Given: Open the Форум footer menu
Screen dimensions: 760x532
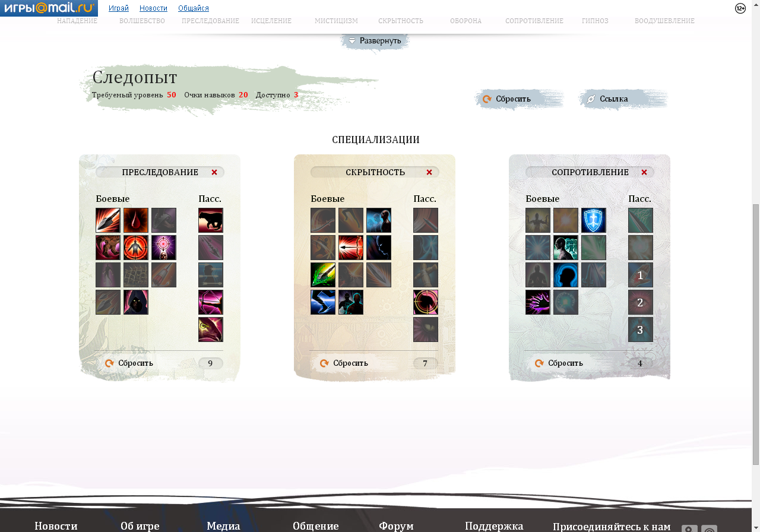Looking at the screenshot, I should click(396, 526).
